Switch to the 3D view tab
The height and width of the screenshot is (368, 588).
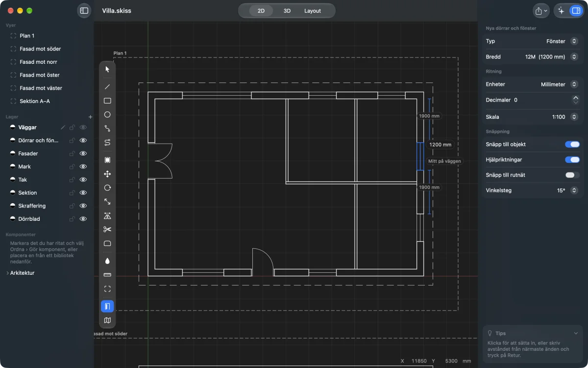[287, 11]
